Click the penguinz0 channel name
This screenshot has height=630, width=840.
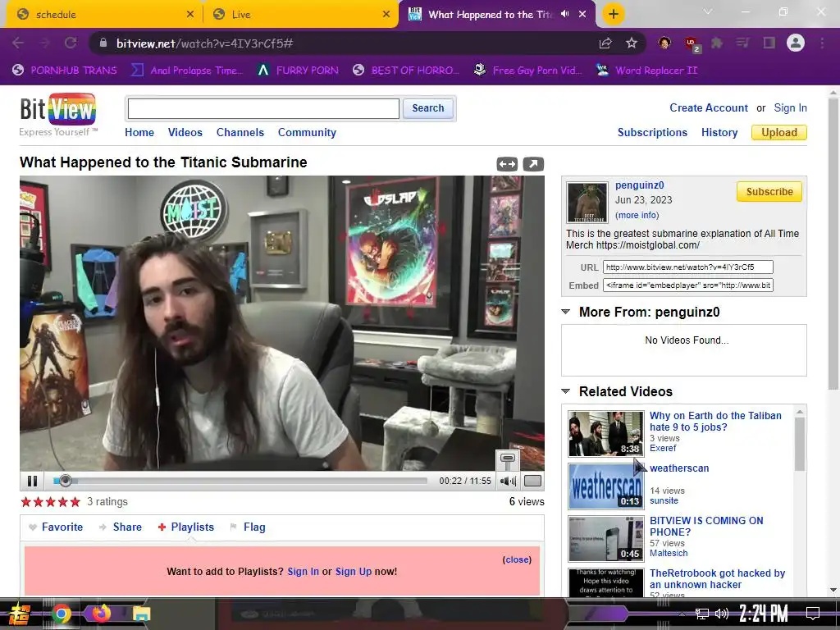coord(639,185)
